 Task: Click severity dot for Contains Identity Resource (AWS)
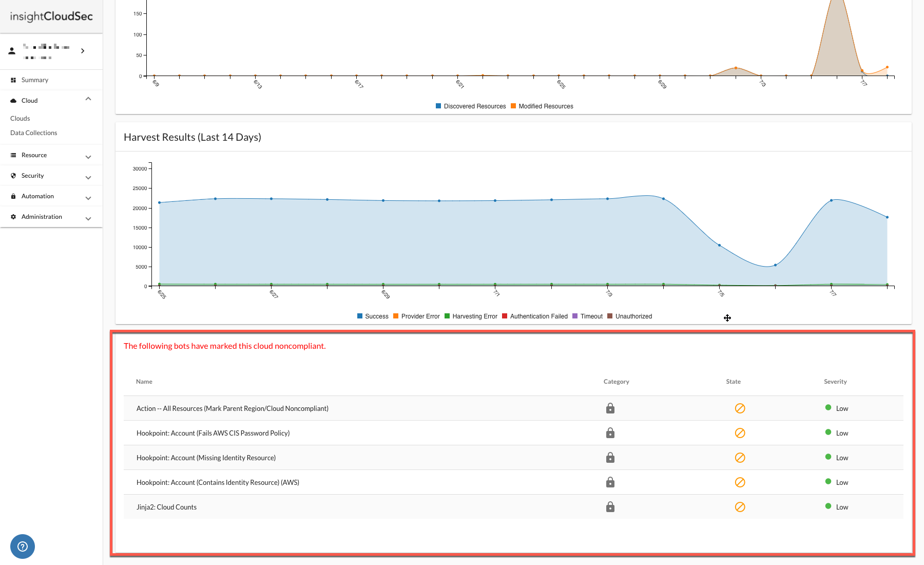click(x=828, y=481)
